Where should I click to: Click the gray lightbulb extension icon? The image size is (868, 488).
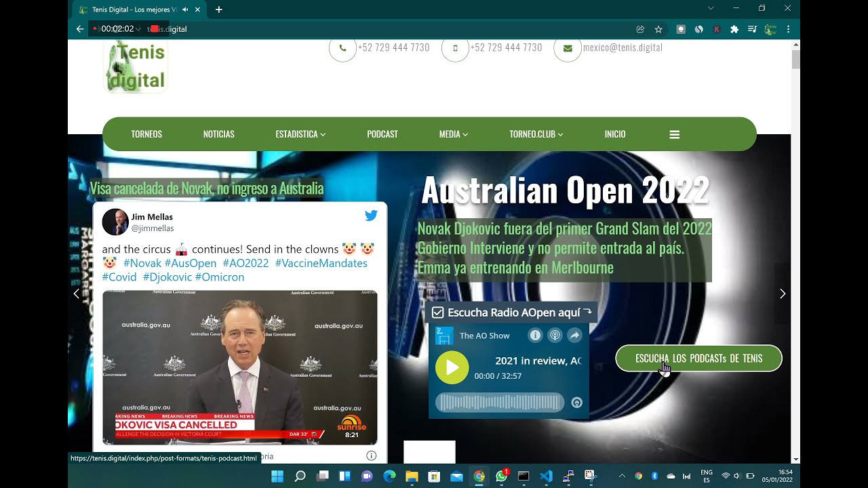(x=681, y=29)
